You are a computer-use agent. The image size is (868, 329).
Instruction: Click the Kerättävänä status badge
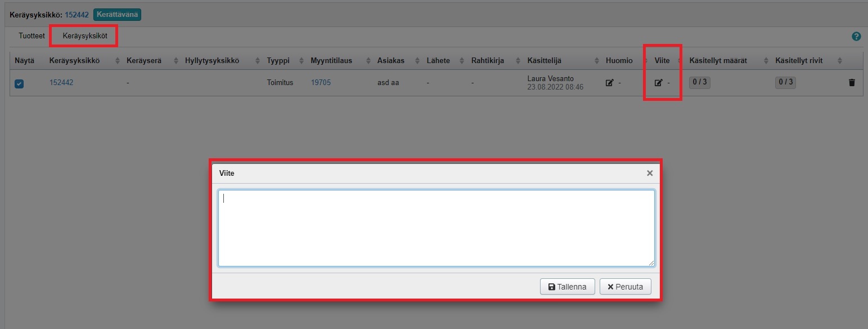coord(117,15)
